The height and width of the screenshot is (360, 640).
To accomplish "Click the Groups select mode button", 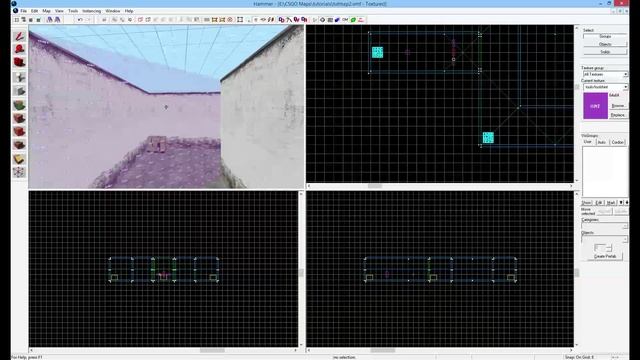I will [605, 36].
